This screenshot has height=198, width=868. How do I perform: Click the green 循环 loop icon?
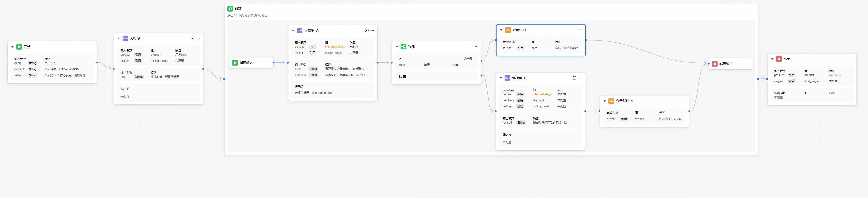[230, 9]
